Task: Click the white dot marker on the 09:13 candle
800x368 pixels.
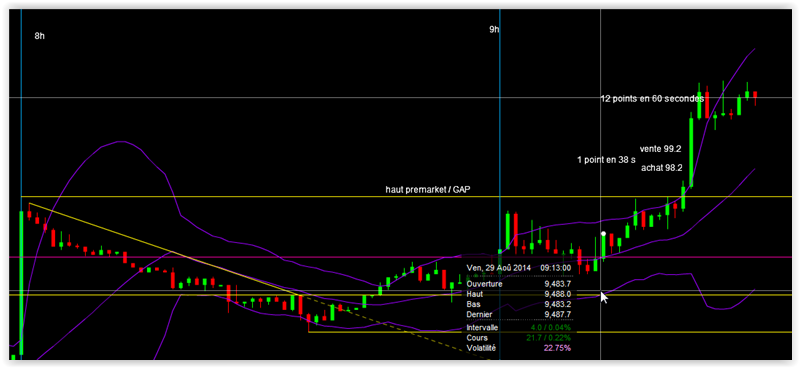Action: pos(603,234)
